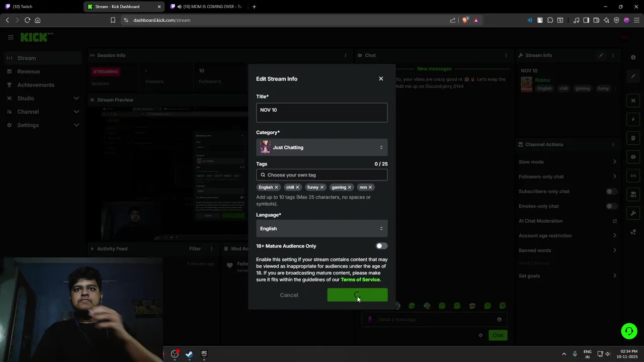Click the Kick logo

tap(34, 37)
